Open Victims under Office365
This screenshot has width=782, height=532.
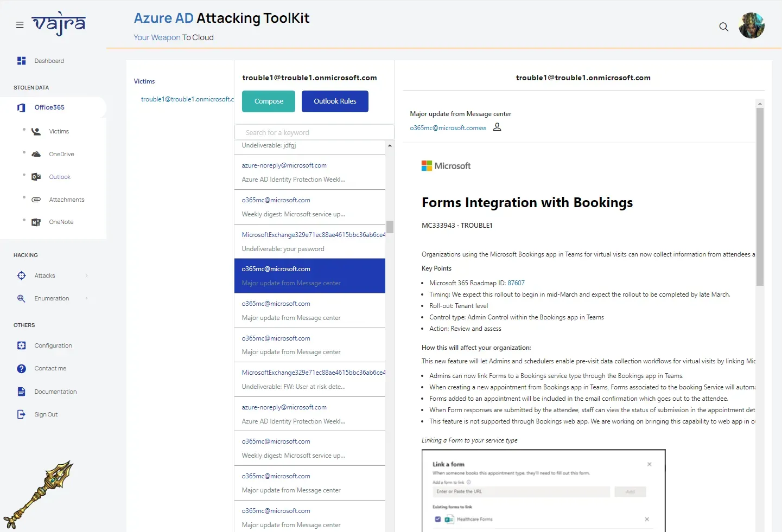[x=59, y=131]
